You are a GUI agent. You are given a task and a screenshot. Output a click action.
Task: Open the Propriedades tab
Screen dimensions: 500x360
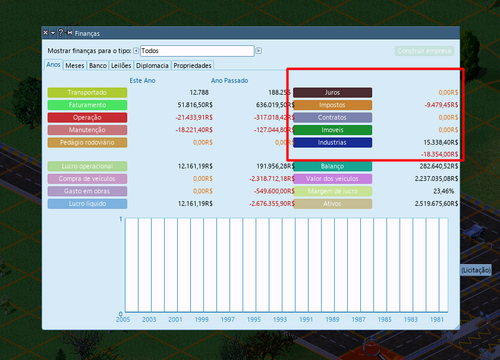[193, 66]
